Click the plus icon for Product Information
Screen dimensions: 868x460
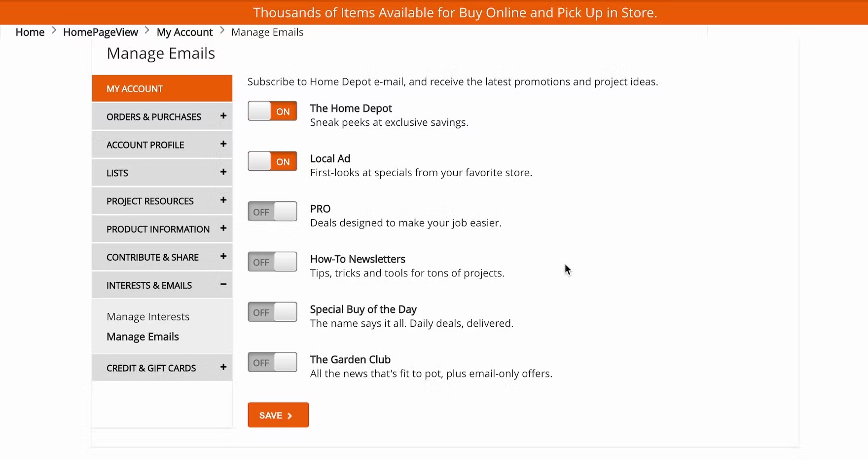(x=223, y=229)
